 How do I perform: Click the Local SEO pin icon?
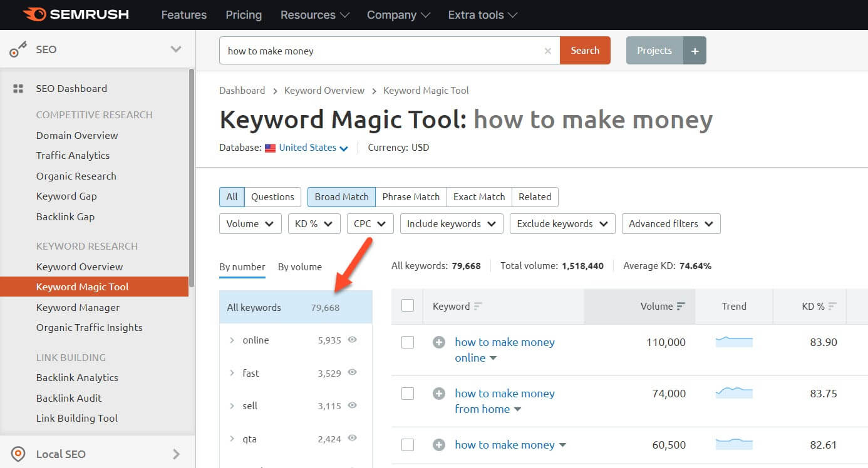click(x=18, y=454)
